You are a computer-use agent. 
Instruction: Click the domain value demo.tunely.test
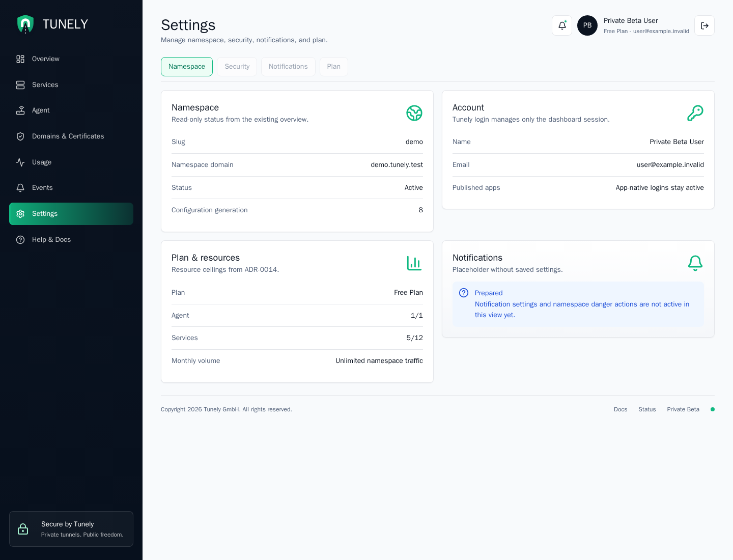pyautogui.click(x=397, y=165)
